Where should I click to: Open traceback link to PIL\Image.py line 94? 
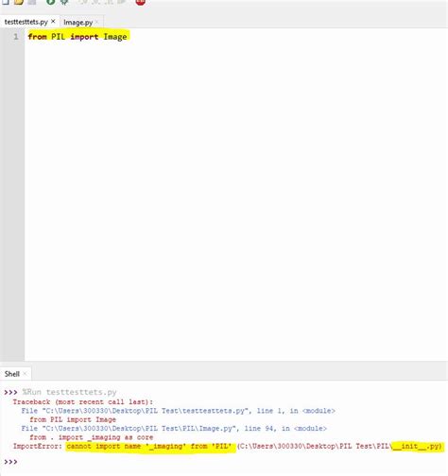174,429
